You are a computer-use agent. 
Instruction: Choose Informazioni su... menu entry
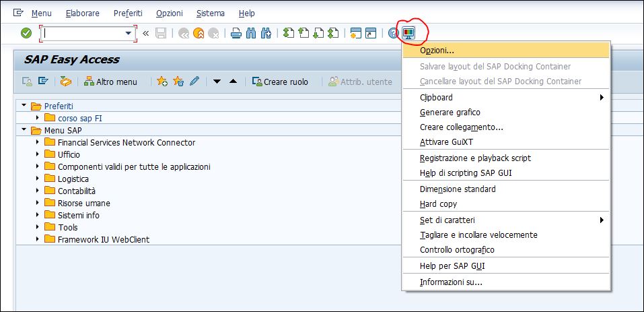[506, 282]
